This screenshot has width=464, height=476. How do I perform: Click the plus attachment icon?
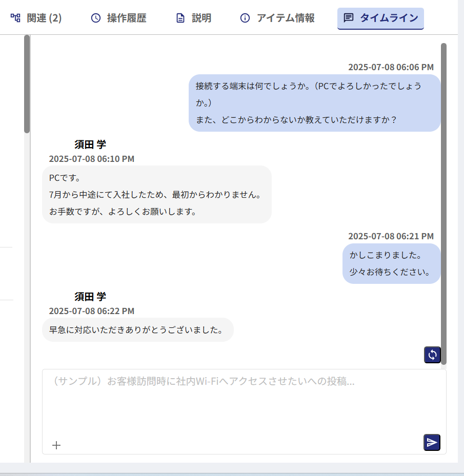point(56,445)
